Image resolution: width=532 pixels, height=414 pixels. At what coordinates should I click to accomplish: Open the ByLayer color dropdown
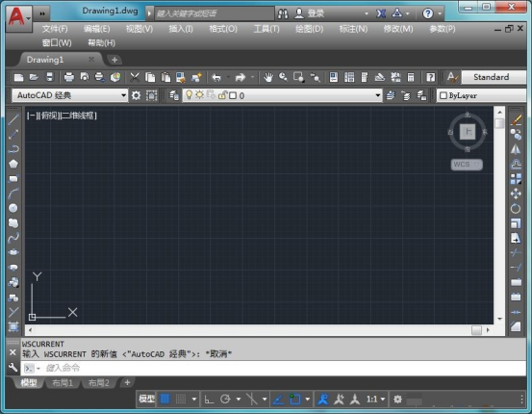pyautogui.click(x=481, y=95)
